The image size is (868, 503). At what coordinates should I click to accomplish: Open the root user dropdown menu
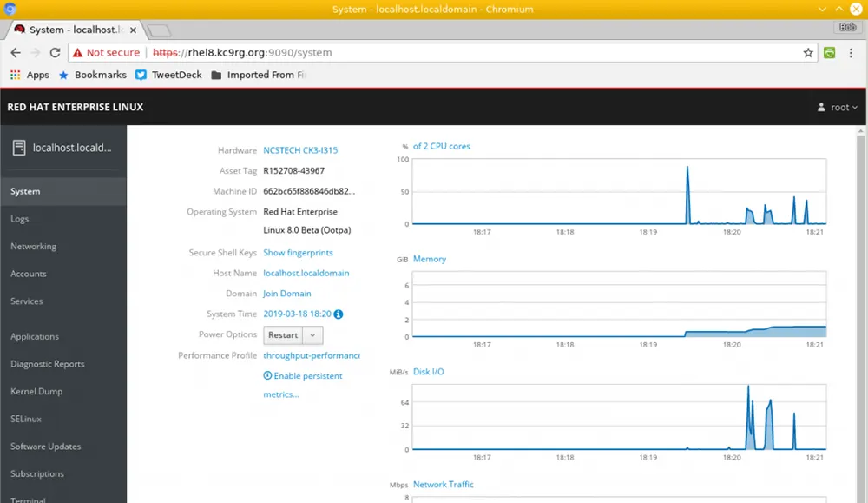click(838, 108)
